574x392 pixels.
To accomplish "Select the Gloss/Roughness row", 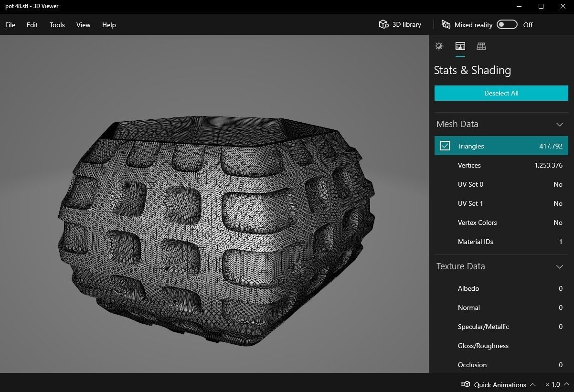I will pyautogui.click(x=501, y=346).
